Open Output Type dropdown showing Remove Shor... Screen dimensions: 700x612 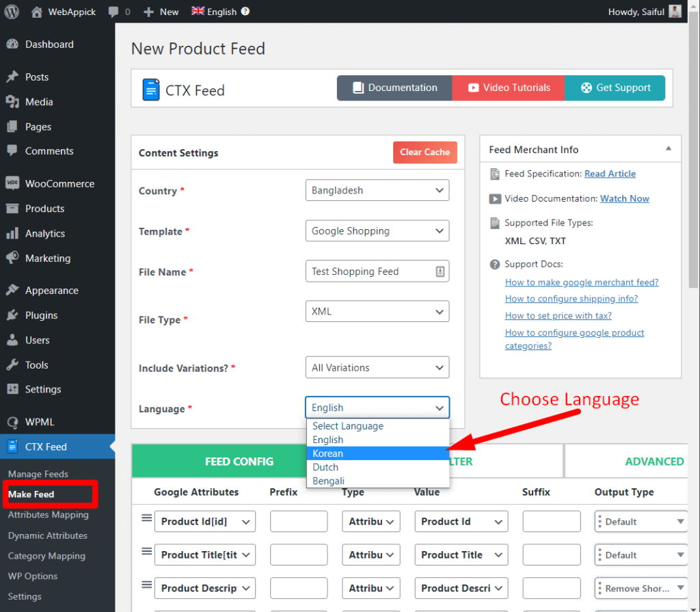[641, 588]
